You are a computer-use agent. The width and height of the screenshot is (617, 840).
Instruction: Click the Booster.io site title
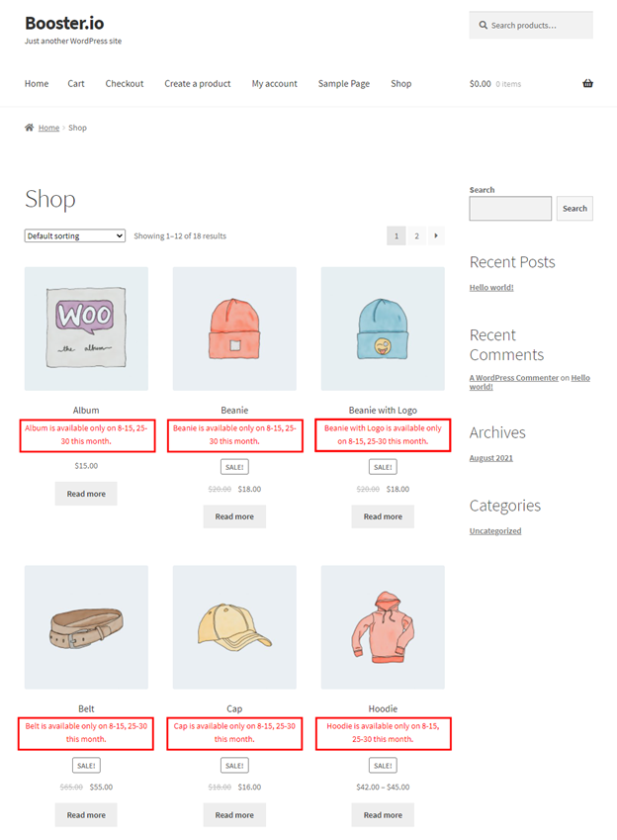(x=64, y=23)
